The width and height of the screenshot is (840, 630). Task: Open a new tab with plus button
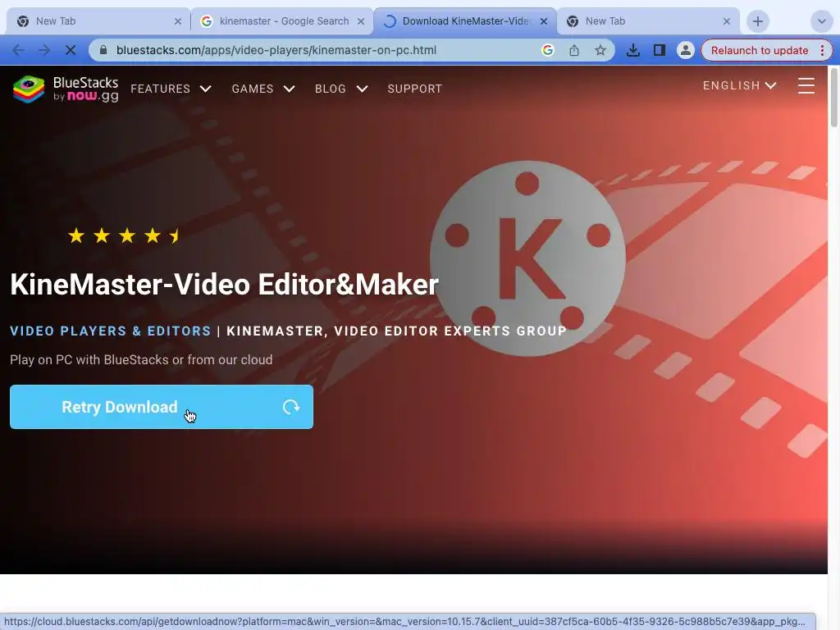point(757,21)
